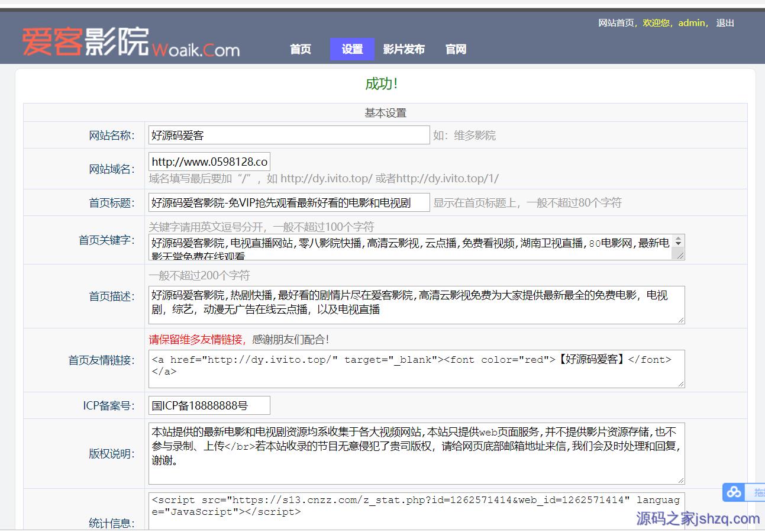Screen dimensions: 765x532
Task: Click the resize grip of 版权说明 textarea
Action: pyautogui.click(x=681, y=481)
